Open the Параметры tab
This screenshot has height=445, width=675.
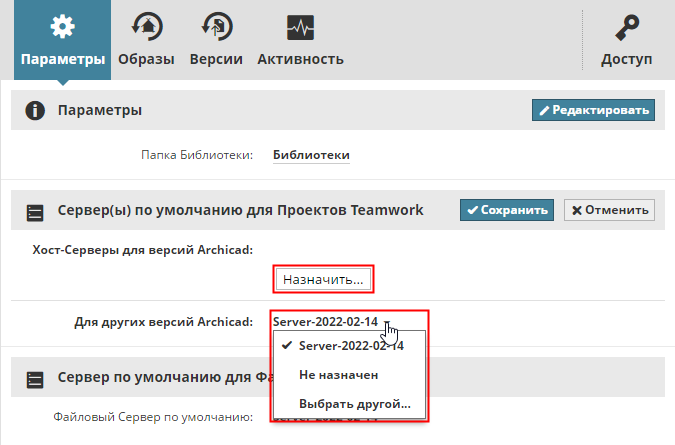62,40
